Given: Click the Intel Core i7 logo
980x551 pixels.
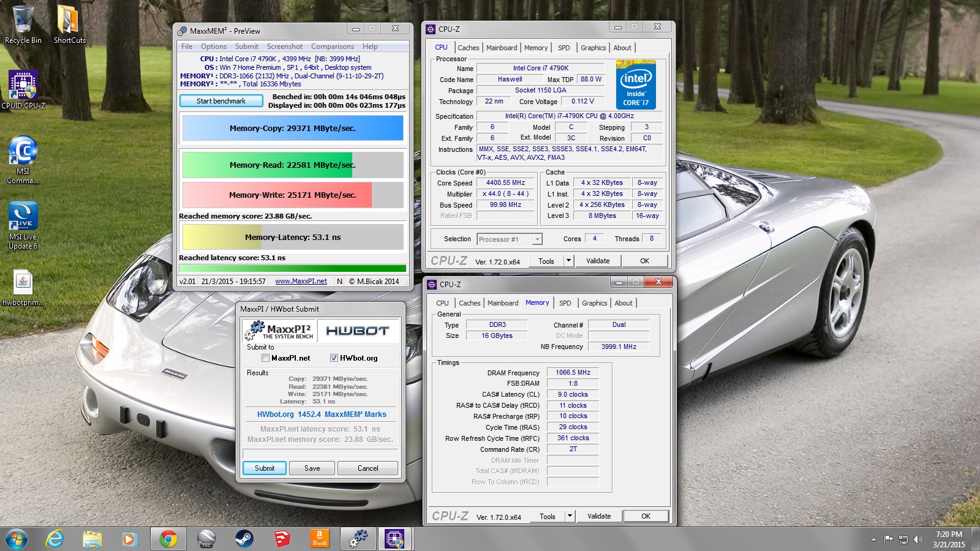Looking at the screenshot, I should point(636,84).
